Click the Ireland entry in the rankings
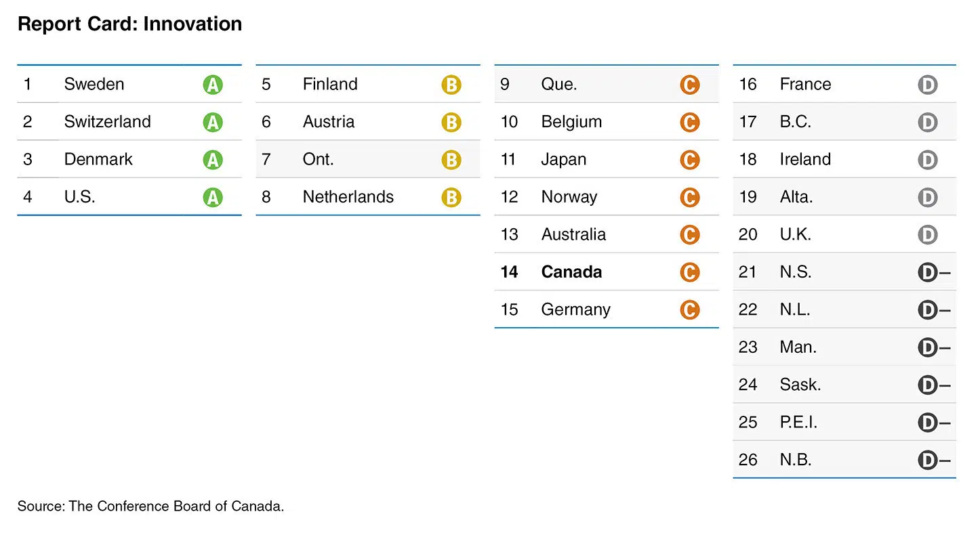 tap(805, 160)
